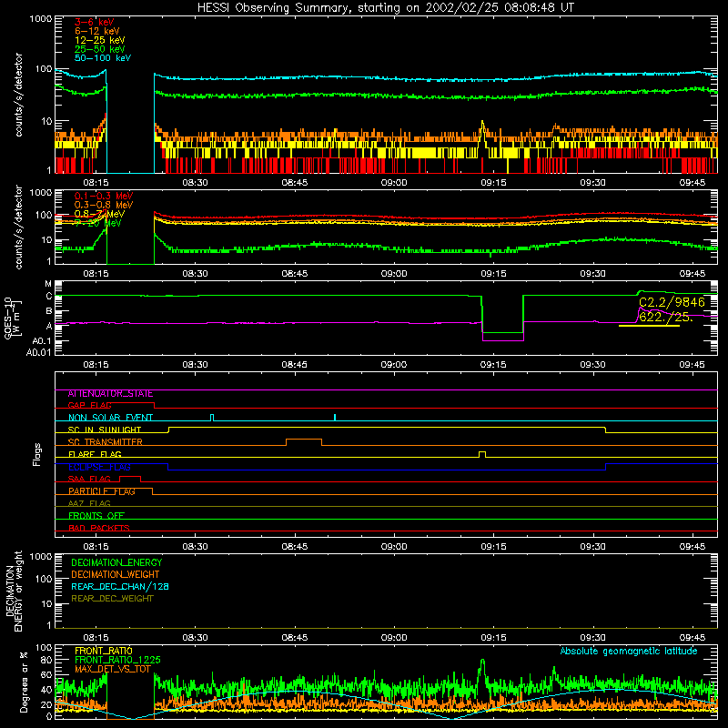The width and height of the screenshot is (728, 728).
Task: Select the 6-12 keV legend label
Action: pos(97,31)
